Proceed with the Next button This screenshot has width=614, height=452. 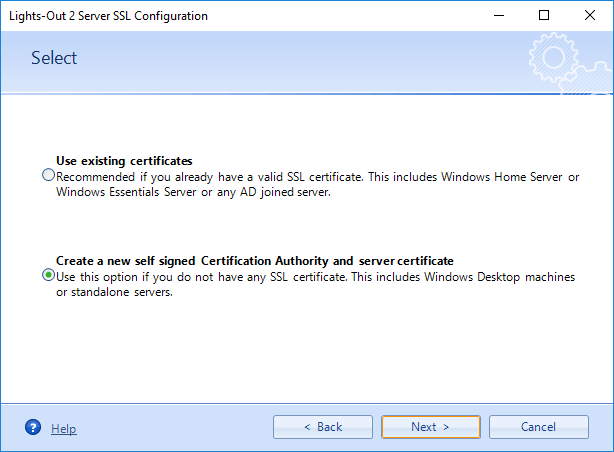[431, 427]
